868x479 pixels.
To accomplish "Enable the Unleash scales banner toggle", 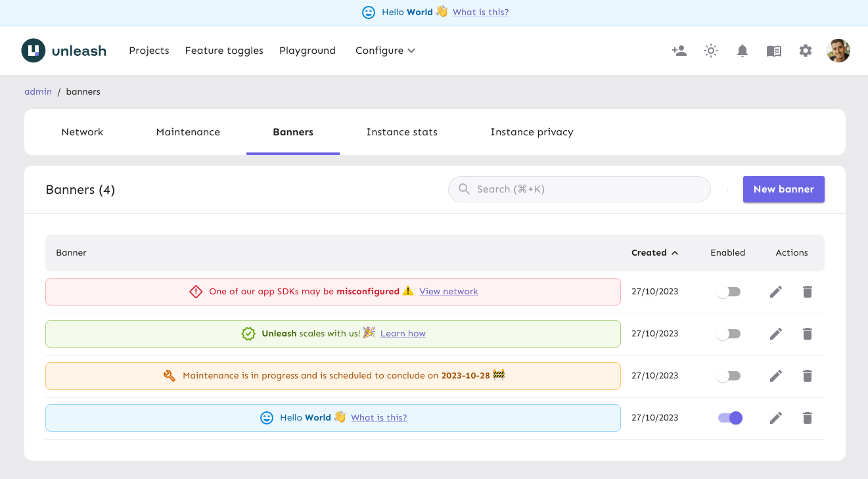I will click(x=728, y=334).
